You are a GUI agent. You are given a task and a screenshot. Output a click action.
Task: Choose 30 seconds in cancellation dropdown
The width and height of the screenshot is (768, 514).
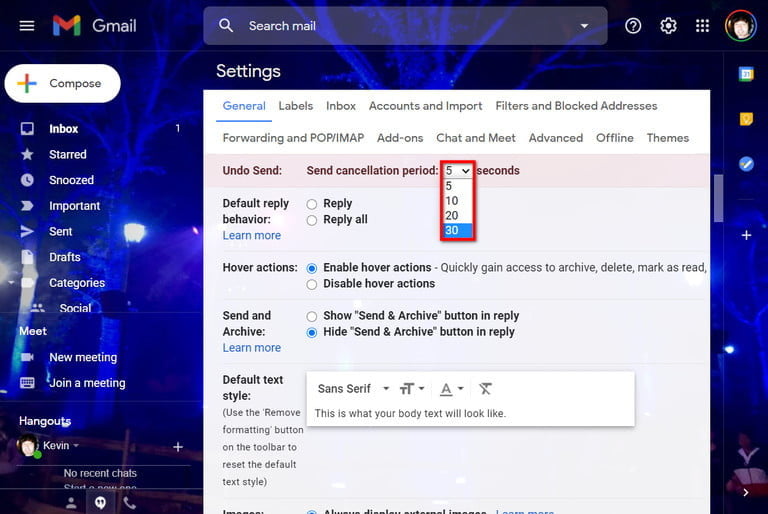pos(457,230)
